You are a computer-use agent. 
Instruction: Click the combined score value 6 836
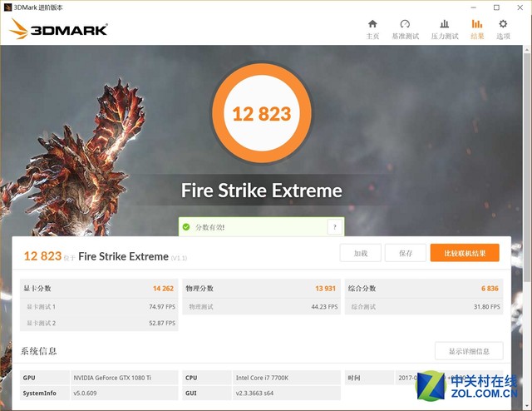(490, 289)
